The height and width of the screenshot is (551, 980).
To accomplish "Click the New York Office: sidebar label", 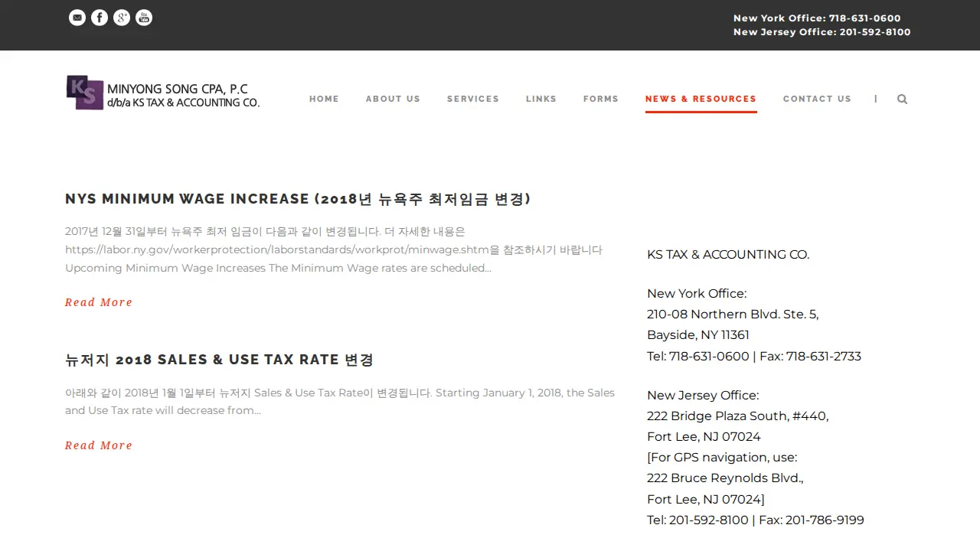I will (x=697, y=294).
